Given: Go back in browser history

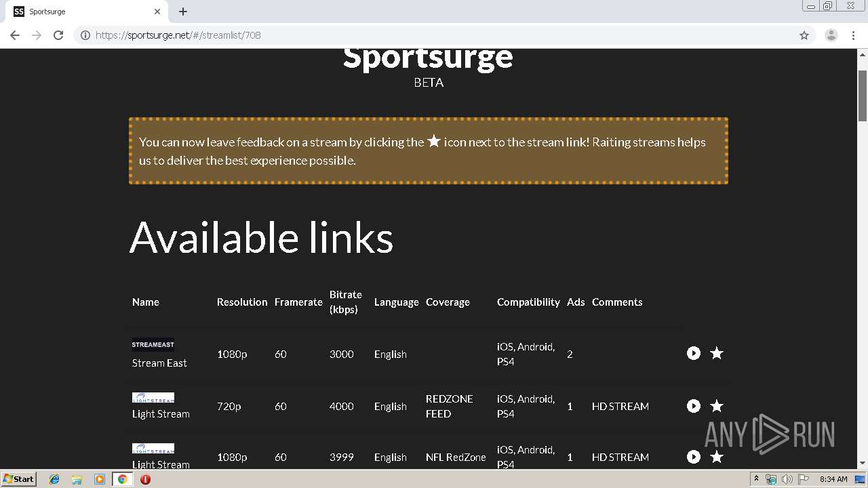Looking at the screenshot, I should (x=15, y=35).
